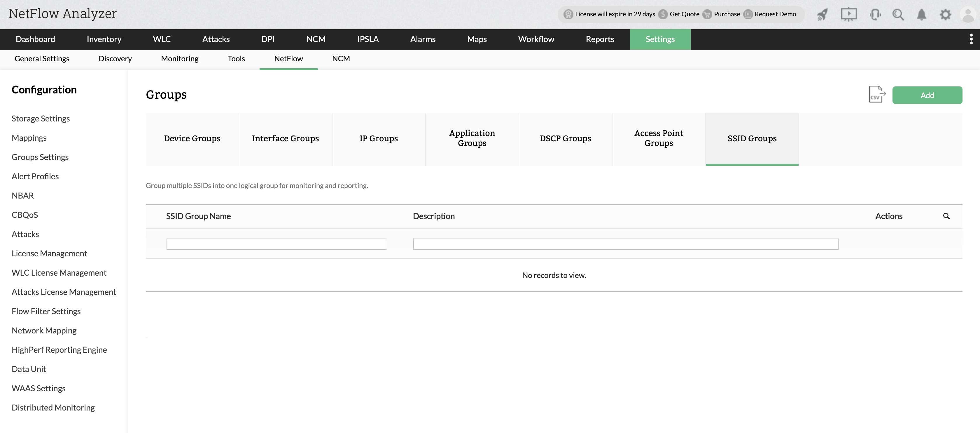Expand the three-dot overflow menu
Screen dimensions: 980x433
(971, 39)
